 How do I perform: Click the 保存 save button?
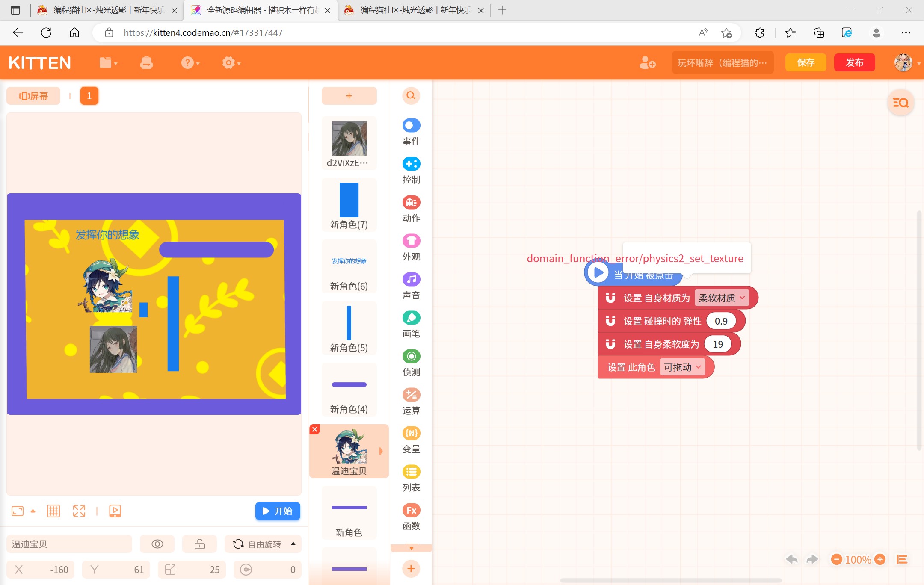806,63
